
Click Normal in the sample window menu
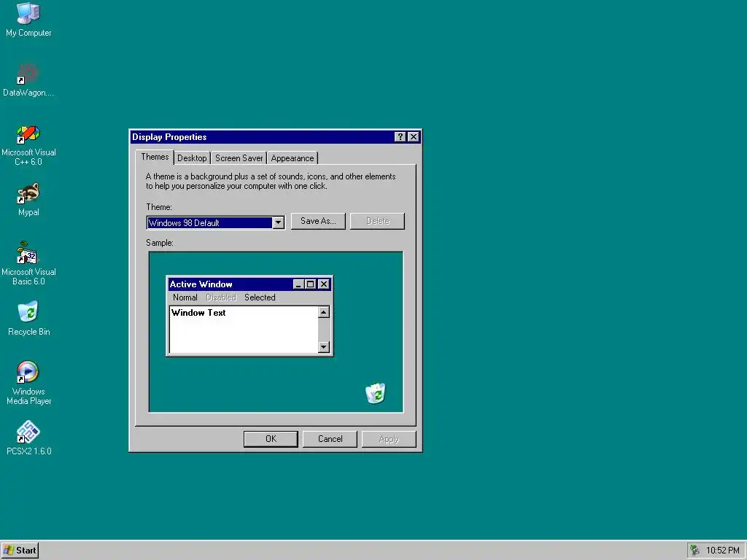coord(185,297)
